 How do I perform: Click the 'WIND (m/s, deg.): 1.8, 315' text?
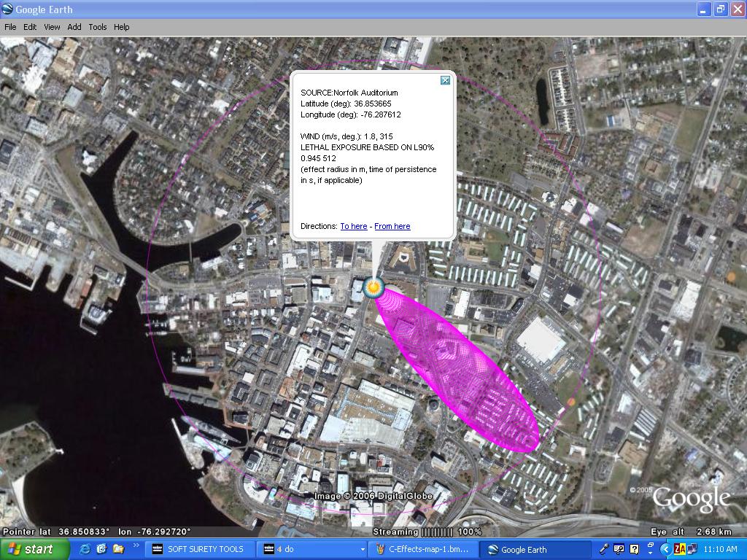click(347, 136)
